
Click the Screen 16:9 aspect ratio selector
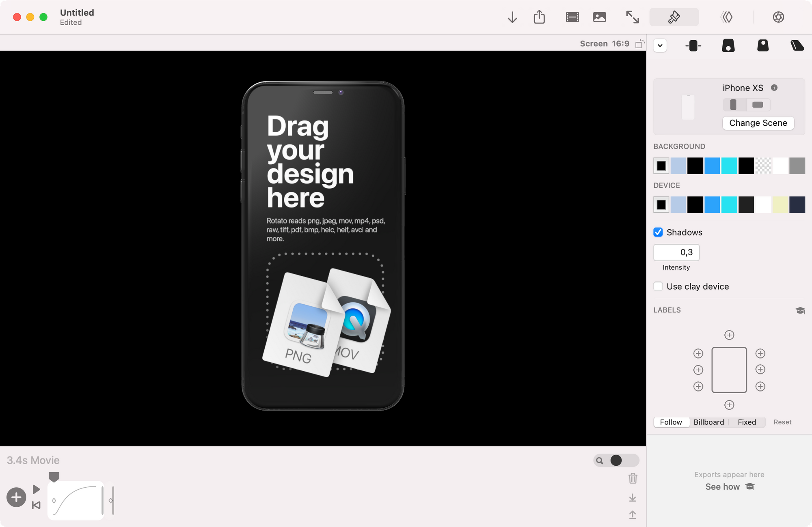tap(605, 43)
